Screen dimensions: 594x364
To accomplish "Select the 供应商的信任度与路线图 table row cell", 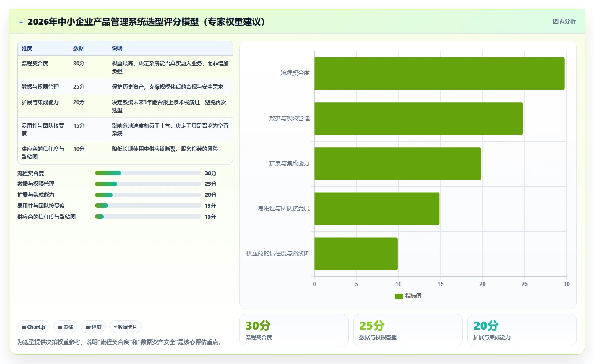I will tap(43, 153).
